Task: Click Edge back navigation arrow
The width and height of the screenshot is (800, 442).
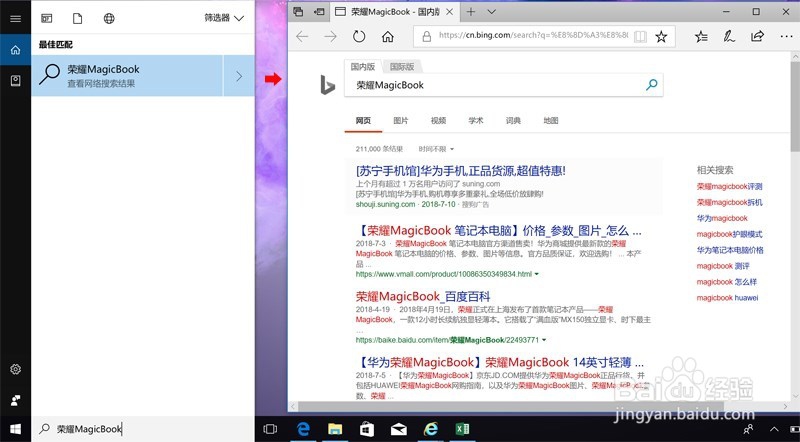Action: (302, 36)
